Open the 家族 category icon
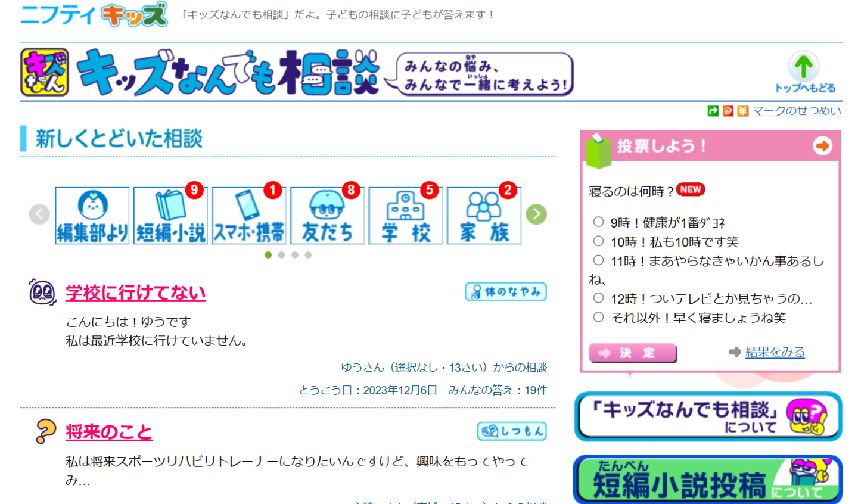The image size is (858, 504). click(484, 216)
